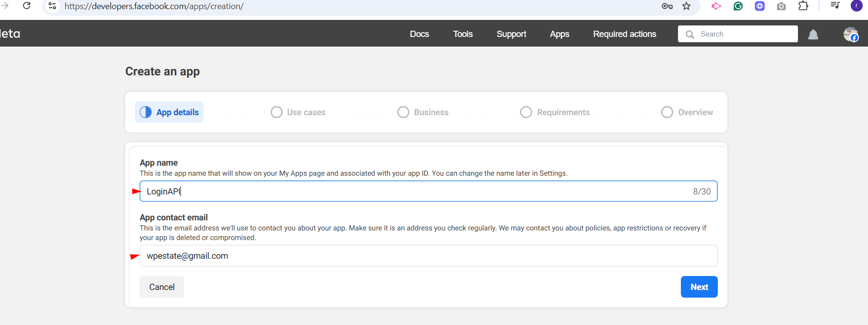Cancel the app creation
Image resolution: width=868 pixels, height=325 pixels.
pos(162,287)
